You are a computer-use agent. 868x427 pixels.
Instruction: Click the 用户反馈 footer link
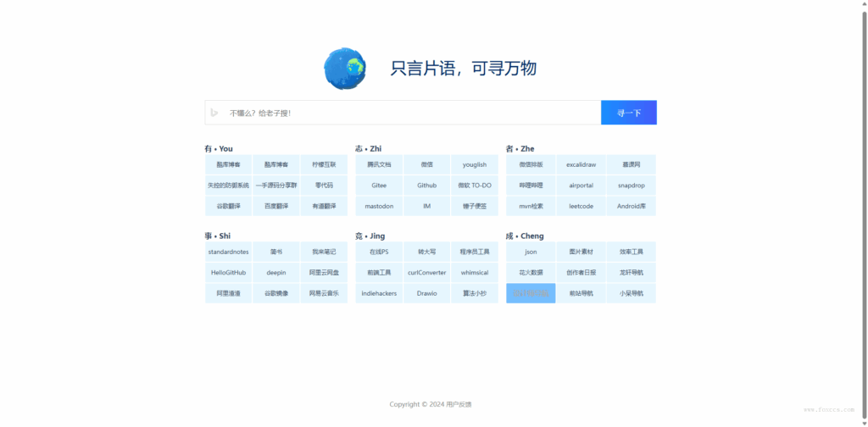click(x=459, y=404)
